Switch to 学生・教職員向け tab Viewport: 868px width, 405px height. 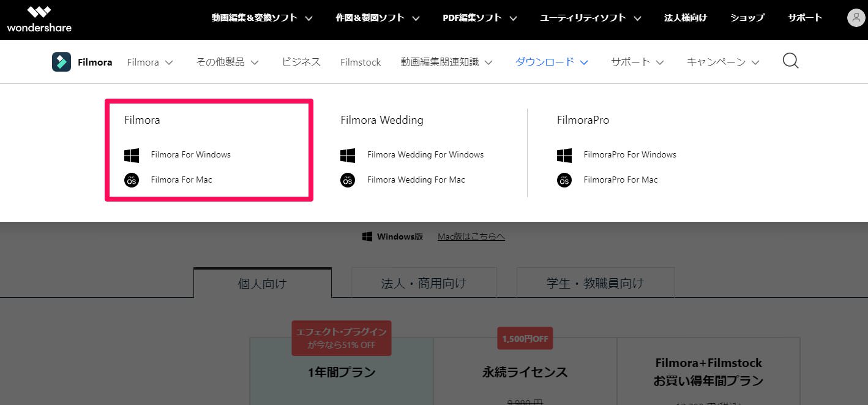(596, 283)
